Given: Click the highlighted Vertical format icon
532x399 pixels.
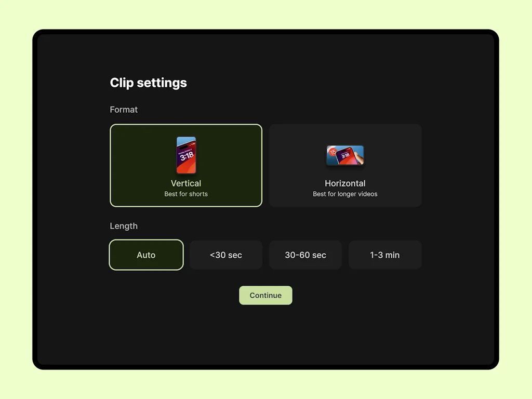Looking at the screenshot, I should click(186, 154).
